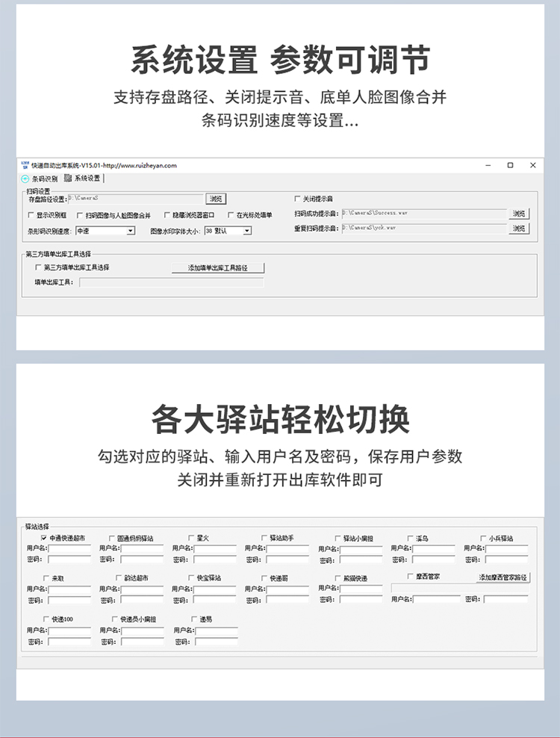Check 溪鸟 station
The image size is (560, 738).
point(411,538)
